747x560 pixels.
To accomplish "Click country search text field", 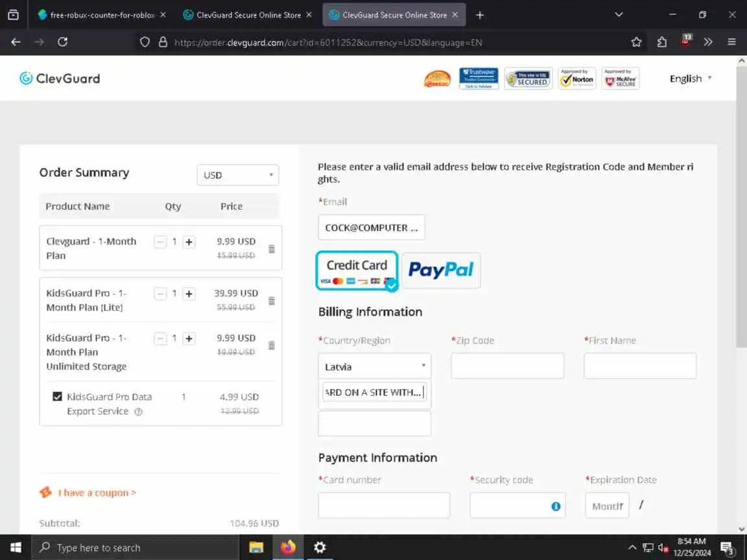I will pos(374,392).
